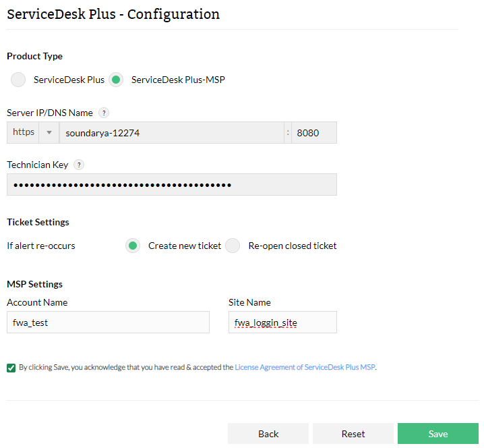Viewport: 484px width, 448px height.
Task: Click into the masked Technician Key field
Action: click(171, 185)
